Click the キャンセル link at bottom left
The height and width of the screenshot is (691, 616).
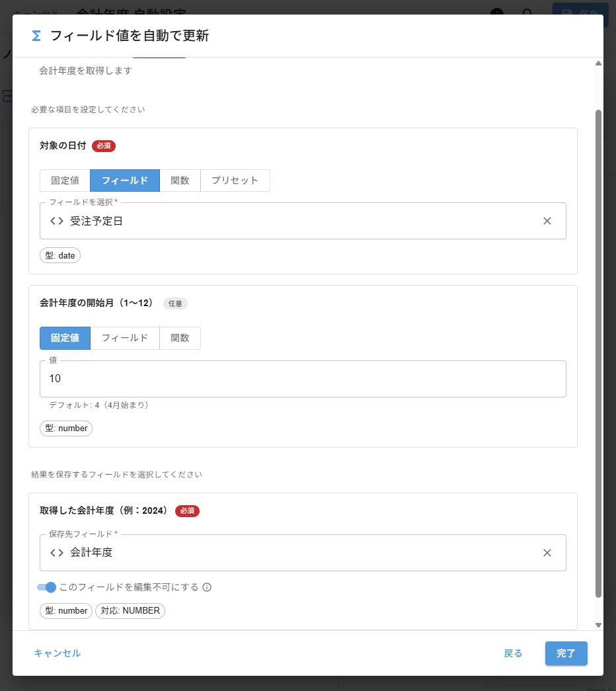pyautogui.click(x=57, y=653)
